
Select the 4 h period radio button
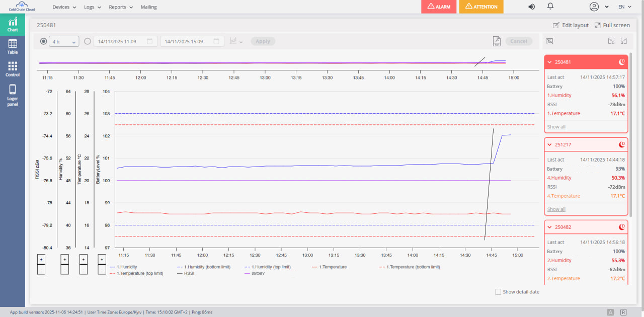coord(43,41)
